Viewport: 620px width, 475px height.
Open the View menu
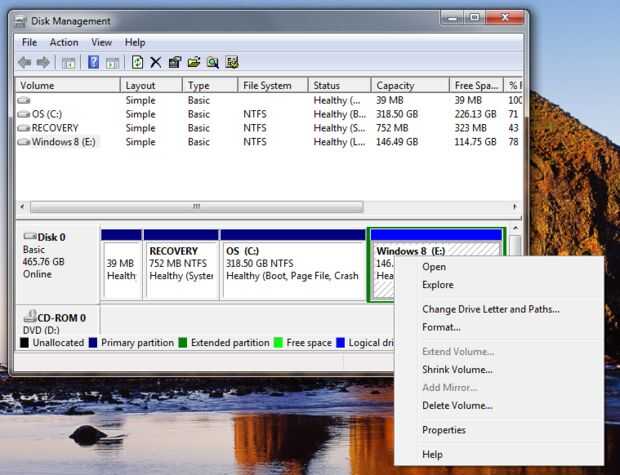coord(102,43)
